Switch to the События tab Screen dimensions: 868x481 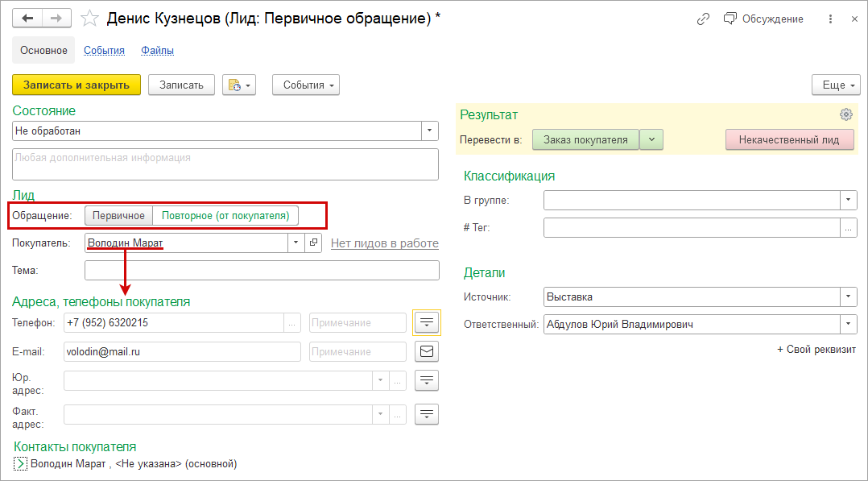pos(104,50)
